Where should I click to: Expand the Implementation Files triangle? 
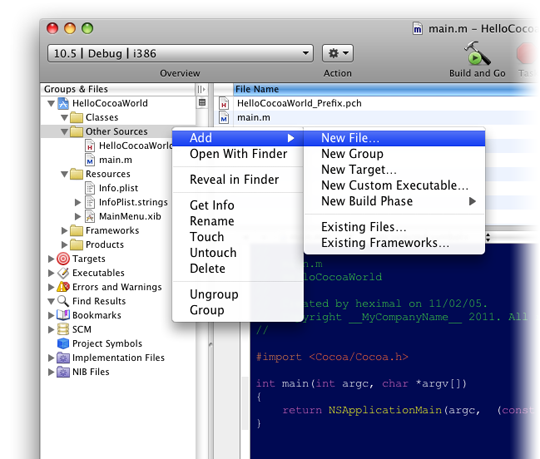pyautogui.click(x=51, y=358)
